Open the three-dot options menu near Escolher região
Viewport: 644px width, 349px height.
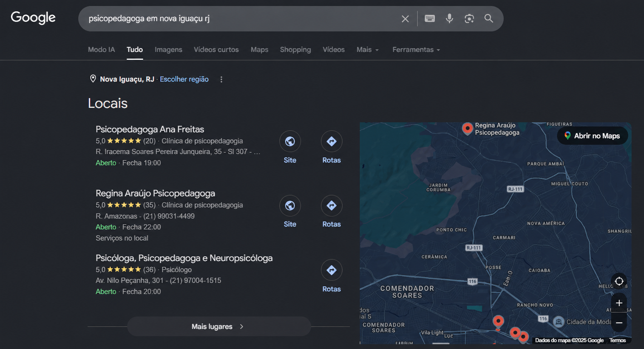coord(221,79)
